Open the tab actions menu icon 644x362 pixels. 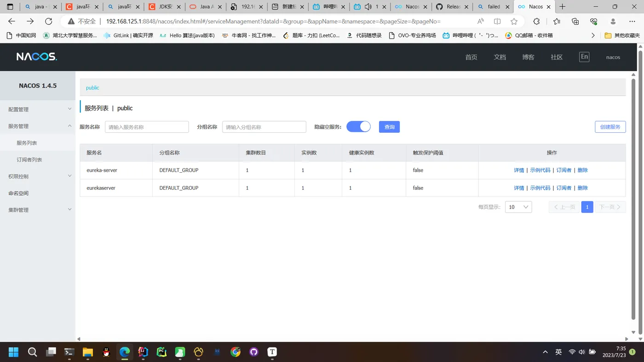10,7
